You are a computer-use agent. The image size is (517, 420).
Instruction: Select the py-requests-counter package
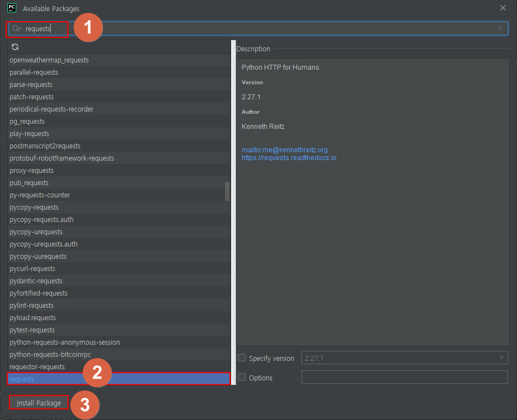[x=119, y=195]
